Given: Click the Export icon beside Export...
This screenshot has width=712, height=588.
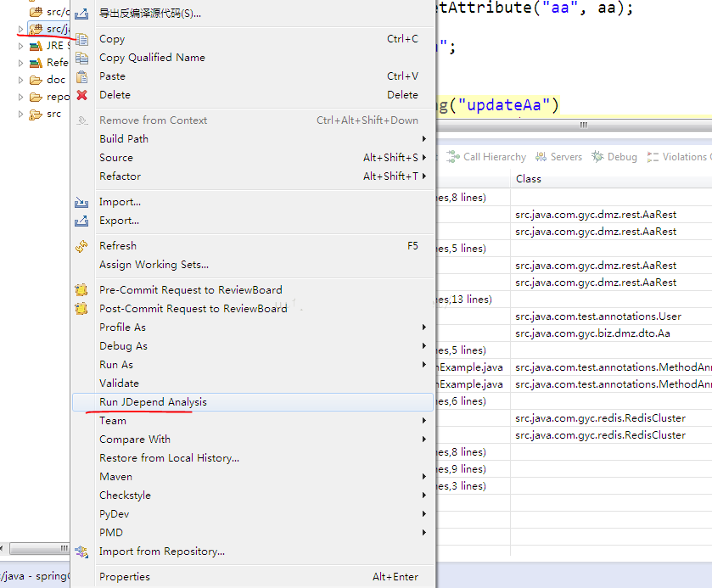Looking at the screenshot, I should pyautogui.click(x=81, y=221).
